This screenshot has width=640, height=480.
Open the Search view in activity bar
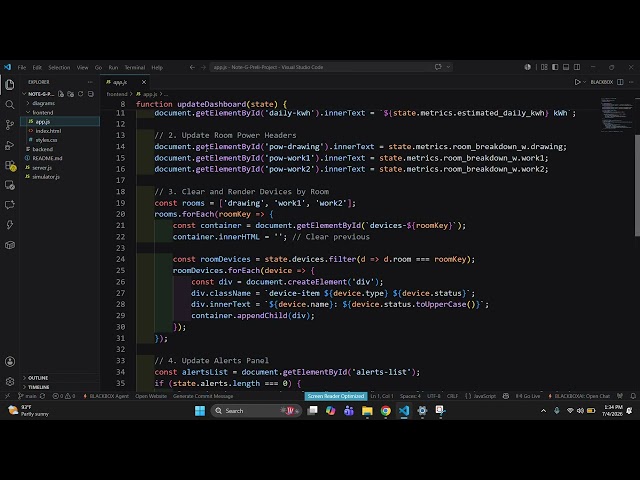[10, 105]
